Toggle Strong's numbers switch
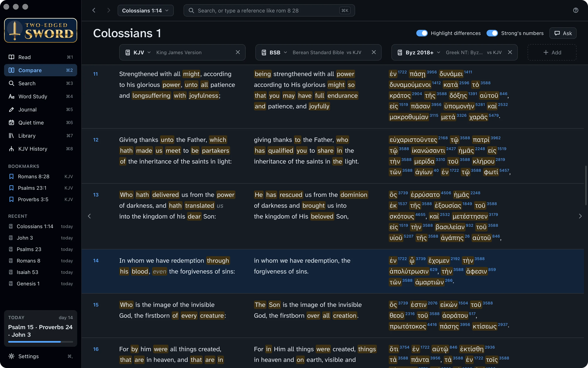 [x=492, y=33]
